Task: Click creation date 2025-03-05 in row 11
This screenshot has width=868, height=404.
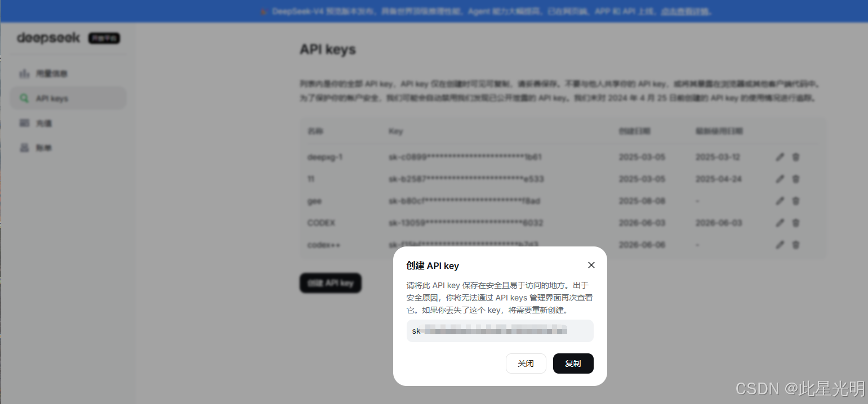Action: point(642,179)
